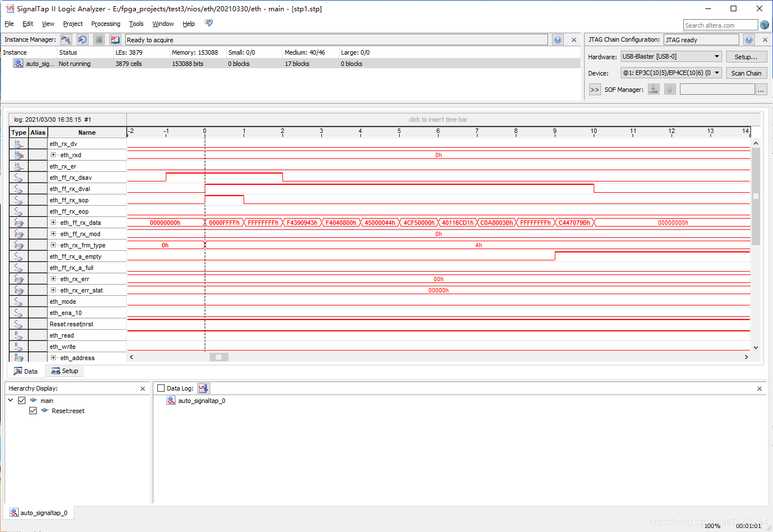Click the Setup... hardware button
Viewport: 773px width, 532px height.
(746, 57)
